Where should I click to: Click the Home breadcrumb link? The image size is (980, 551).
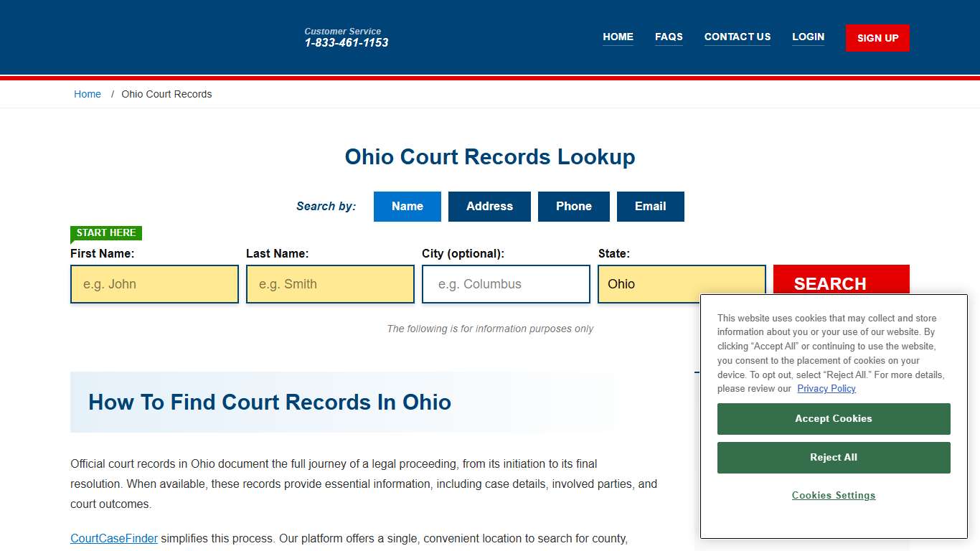click(x=88, y=94)
